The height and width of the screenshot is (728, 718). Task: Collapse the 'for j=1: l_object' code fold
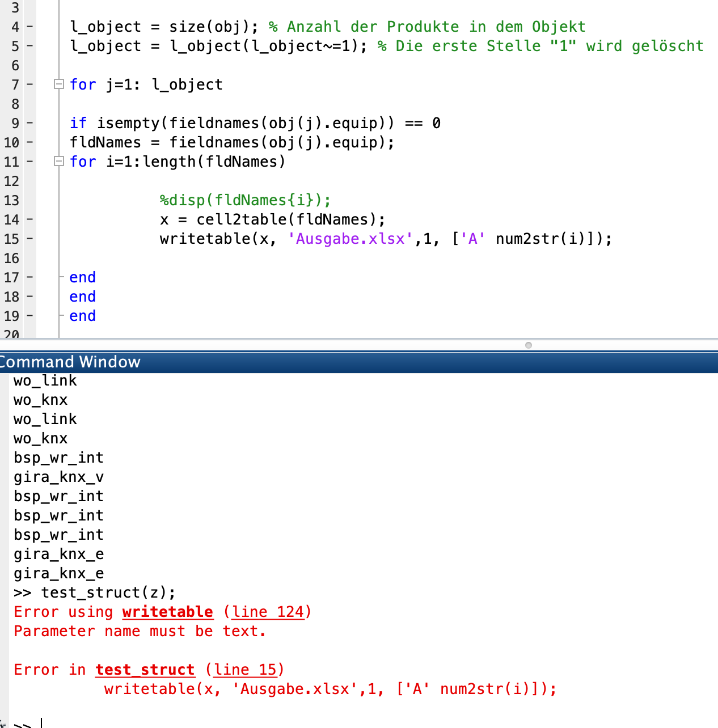pyautogui.click(x=58, y=84)
